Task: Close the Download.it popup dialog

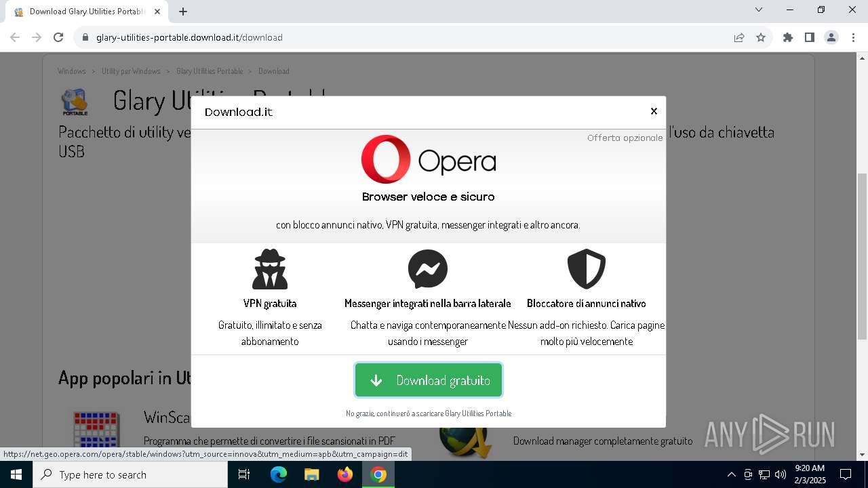Action: tap(654, 111)
